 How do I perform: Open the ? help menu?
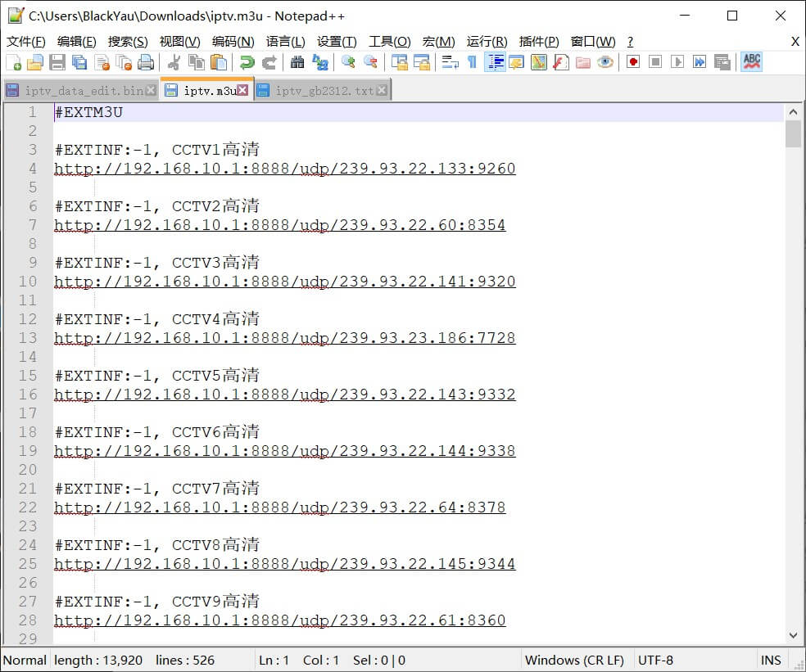[630, 42]
